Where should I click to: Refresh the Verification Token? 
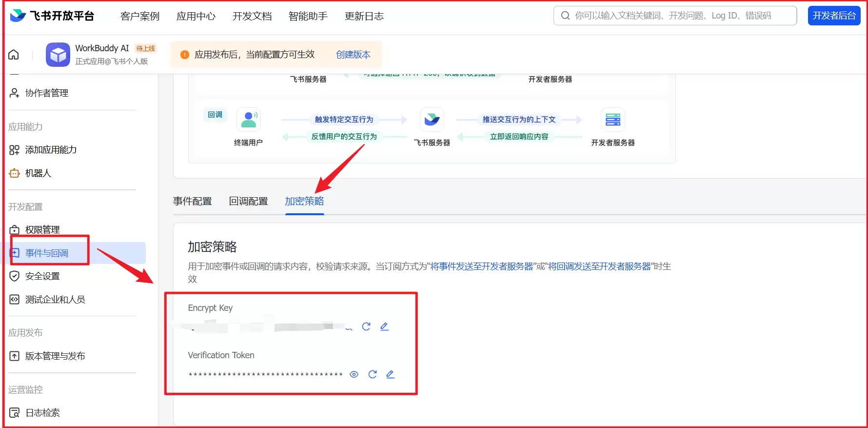click(x=373, y=374)
